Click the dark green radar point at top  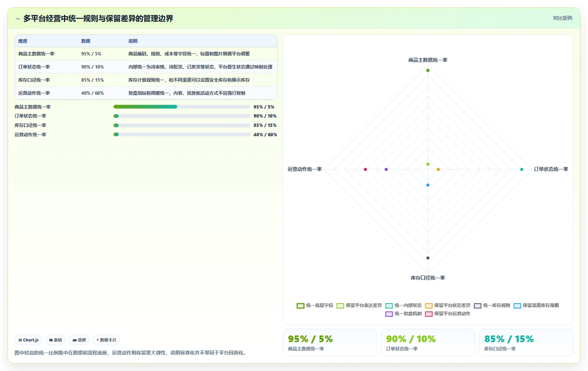click(428, 70)
